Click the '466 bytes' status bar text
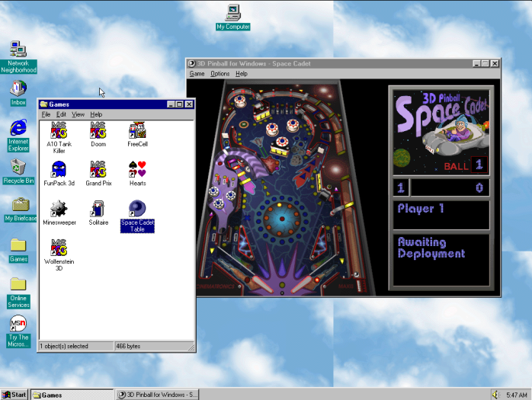The height and width of the screenshot is (400, 532). [128, 346]
